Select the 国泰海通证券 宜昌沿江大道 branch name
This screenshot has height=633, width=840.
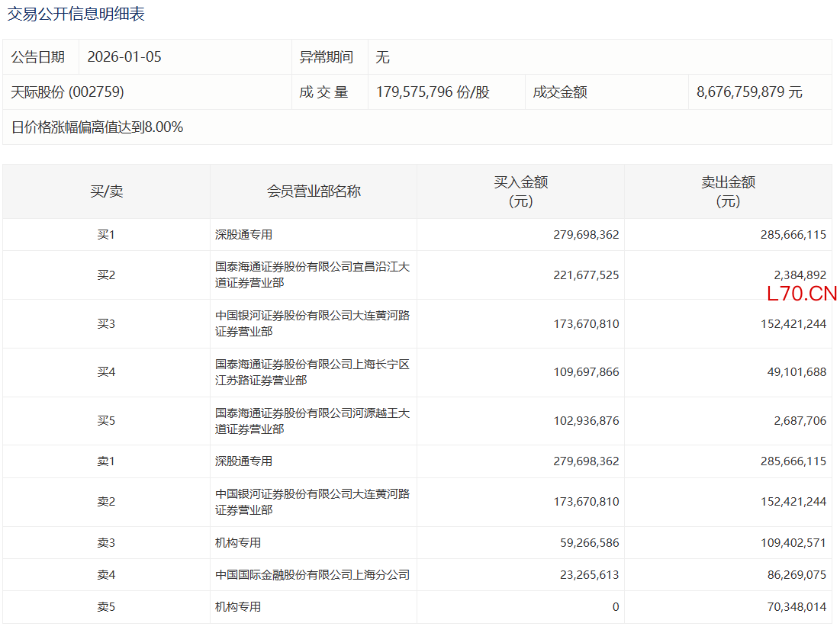tap(312, 275)
